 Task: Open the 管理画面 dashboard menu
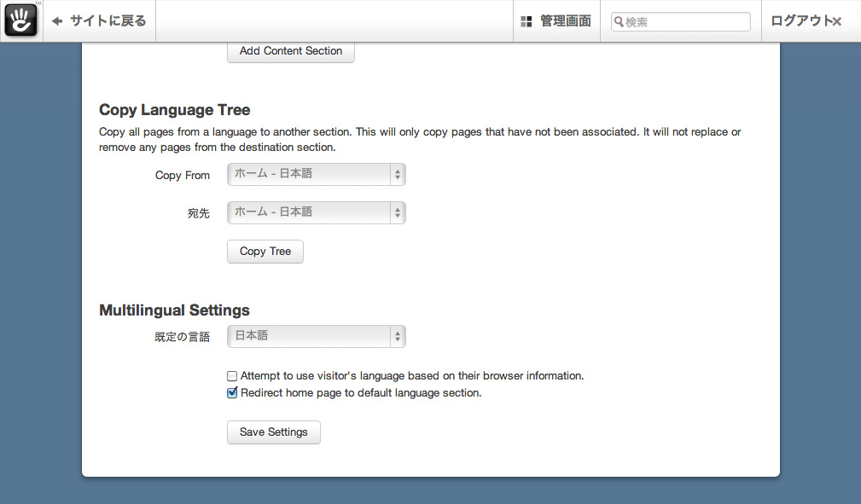[564, 21]
